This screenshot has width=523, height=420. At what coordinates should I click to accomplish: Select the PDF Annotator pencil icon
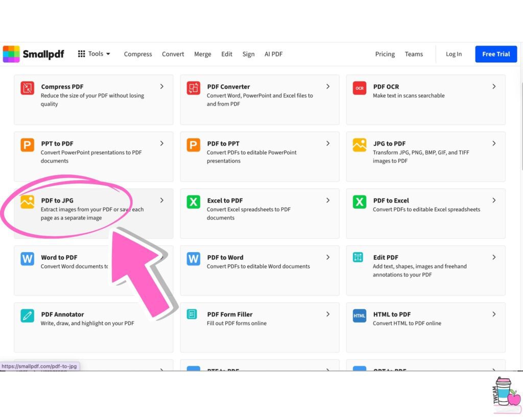28,316
